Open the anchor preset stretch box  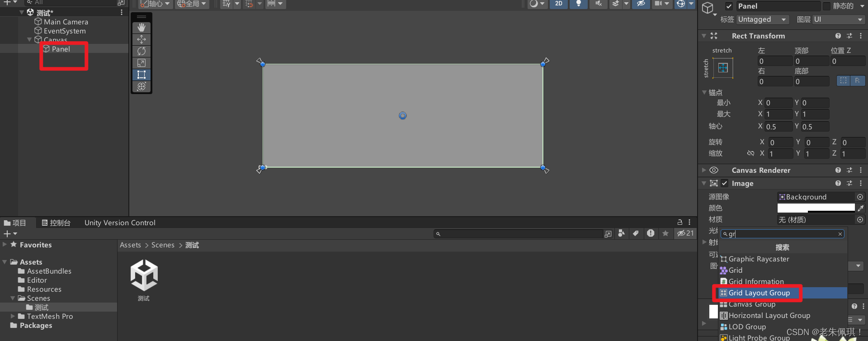[723, 68]
